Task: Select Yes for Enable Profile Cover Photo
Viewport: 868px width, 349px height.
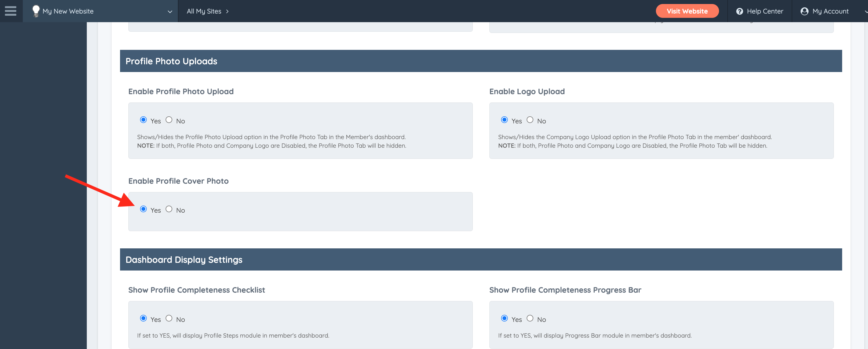Action: (143, 209)
